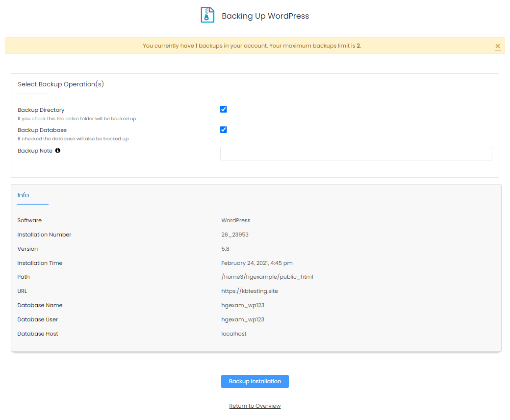510x420 pixels.
Task: Visit the https://kbtesting.site URL
Action: click(x=250, y=290)
